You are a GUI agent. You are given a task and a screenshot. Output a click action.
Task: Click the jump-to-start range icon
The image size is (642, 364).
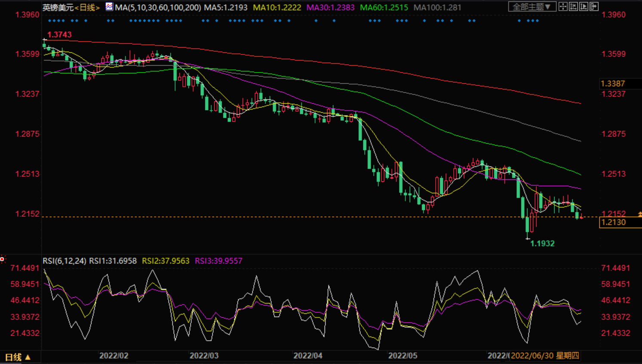click(x=573, y=6)
